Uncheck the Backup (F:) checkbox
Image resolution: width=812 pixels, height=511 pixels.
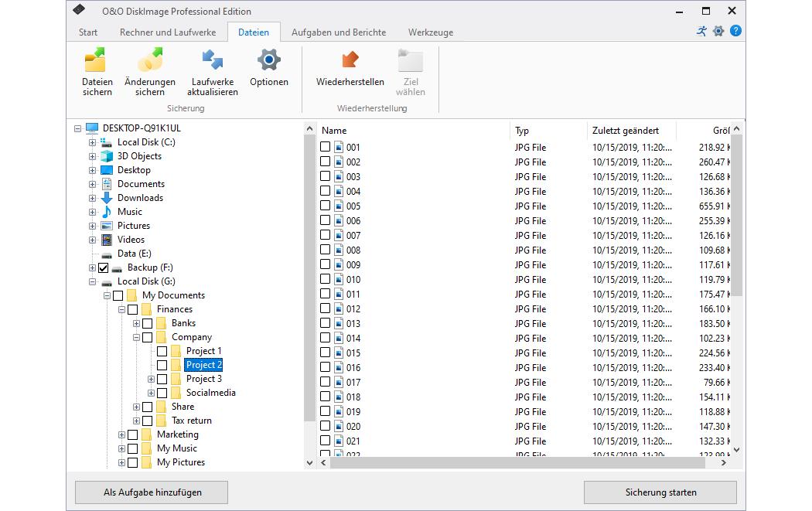(x=103, y=267)
